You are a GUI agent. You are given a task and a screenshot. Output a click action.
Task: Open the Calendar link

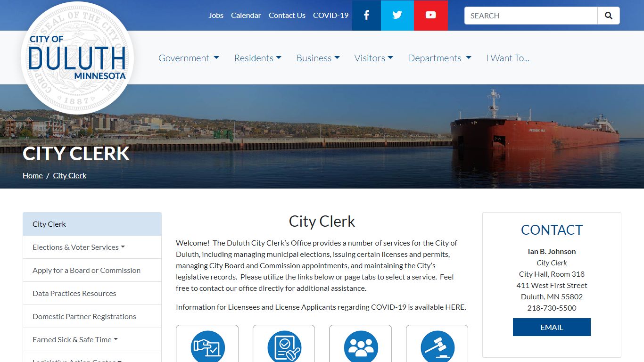coord(246,15)
